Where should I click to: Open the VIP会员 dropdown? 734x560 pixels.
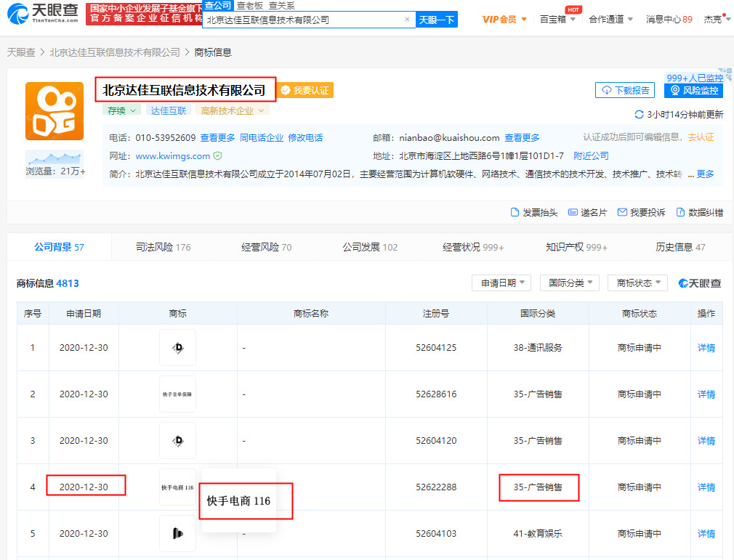(504, 20)
